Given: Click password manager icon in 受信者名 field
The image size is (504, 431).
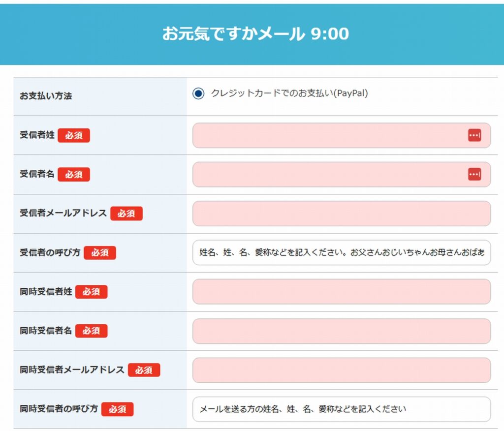Looking at the screenshot, I should pos(474,174).
